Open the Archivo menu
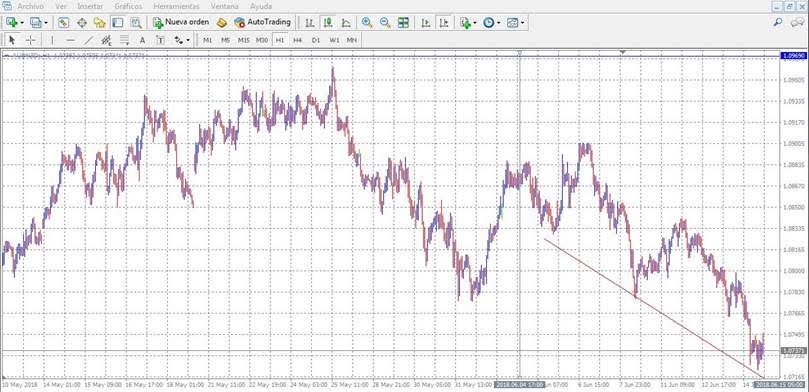809x392 pixels. coord(30,7)
